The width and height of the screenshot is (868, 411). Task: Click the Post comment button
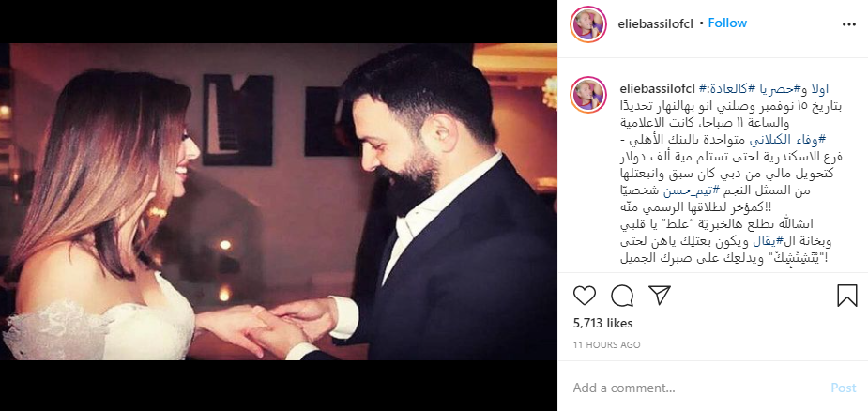pos(844,388)
